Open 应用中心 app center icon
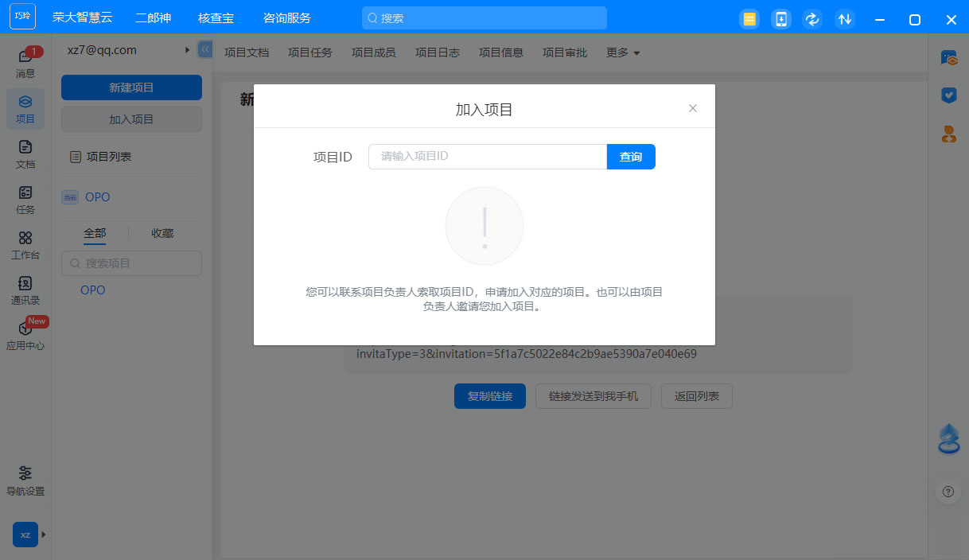Image resolution: width=969 pixels, height=560 pixels. (x=25, y=335)
